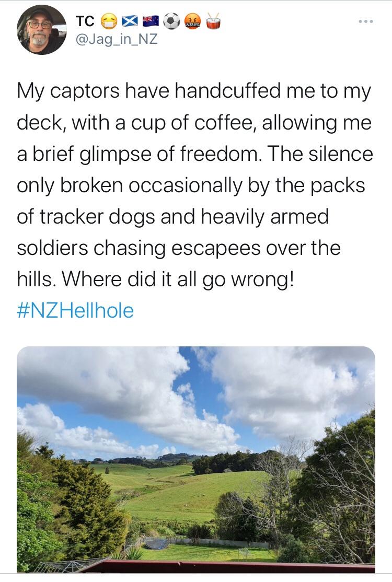
Task: Click the drum emoji
Action: [x=213, y=21]
